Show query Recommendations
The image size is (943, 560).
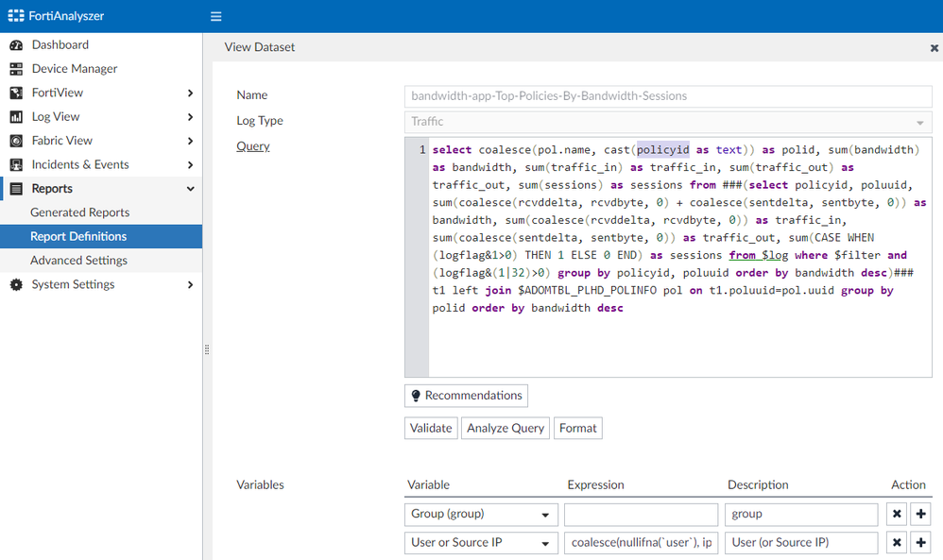pos(466,396)
